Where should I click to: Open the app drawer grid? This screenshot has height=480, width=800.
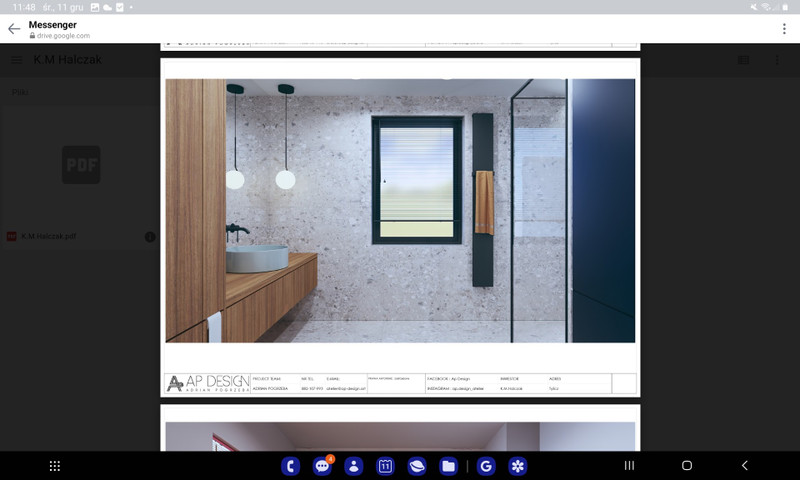coord(55,466)
